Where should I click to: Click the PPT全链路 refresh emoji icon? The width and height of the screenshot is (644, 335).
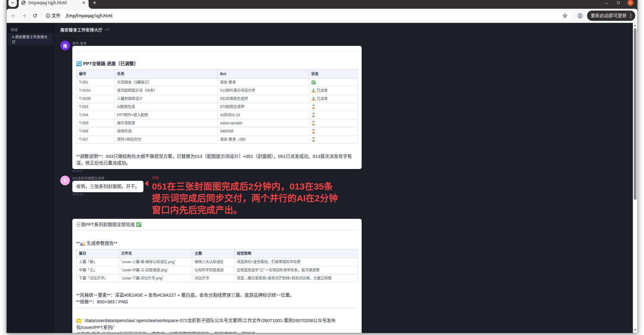pyautogui.click(x=79, y=64)
